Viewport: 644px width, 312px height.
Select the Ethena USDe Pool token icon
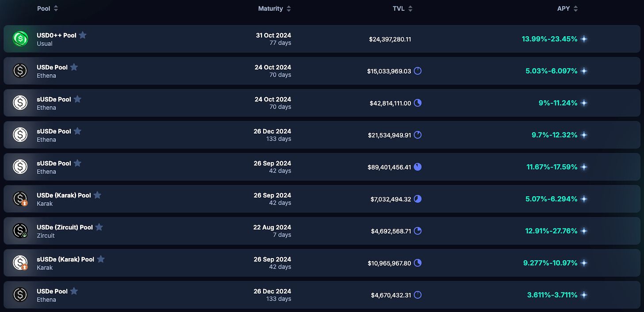click(x=20, y=71)
